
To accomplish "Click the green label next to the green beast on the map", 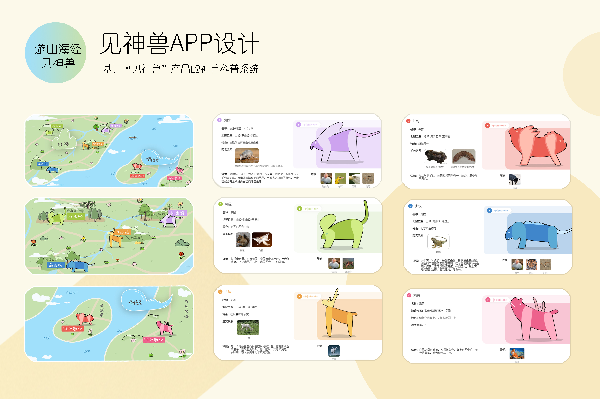I will 75,216.
